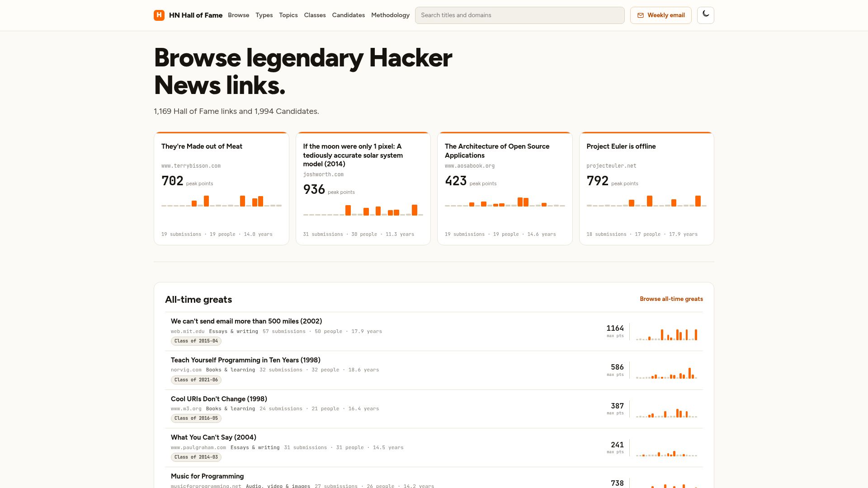Click the 423 peak points bar chart
Viewport: 868px width, 488px height.
505,201
